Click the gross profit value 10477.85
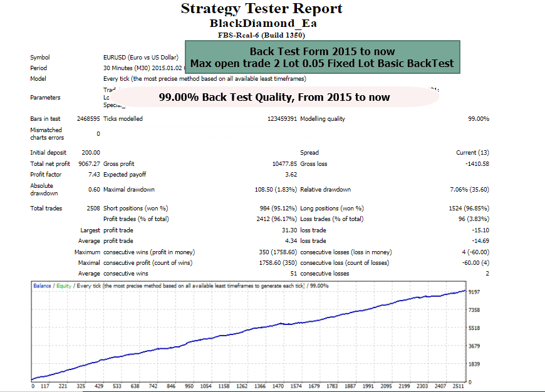 pyautogui.click(x=284, y=163)
